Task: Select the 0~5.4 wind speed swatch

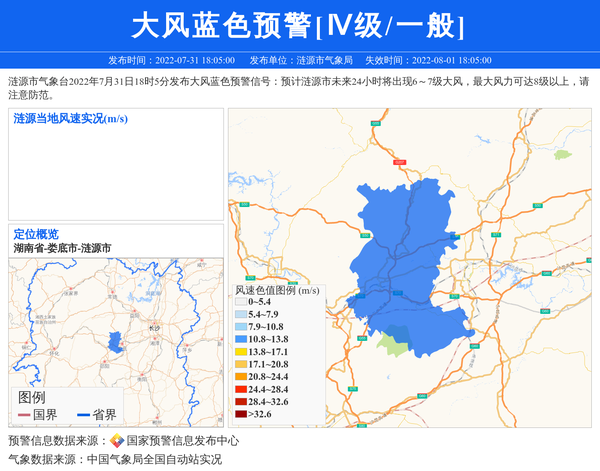Action: pos(240,301)
